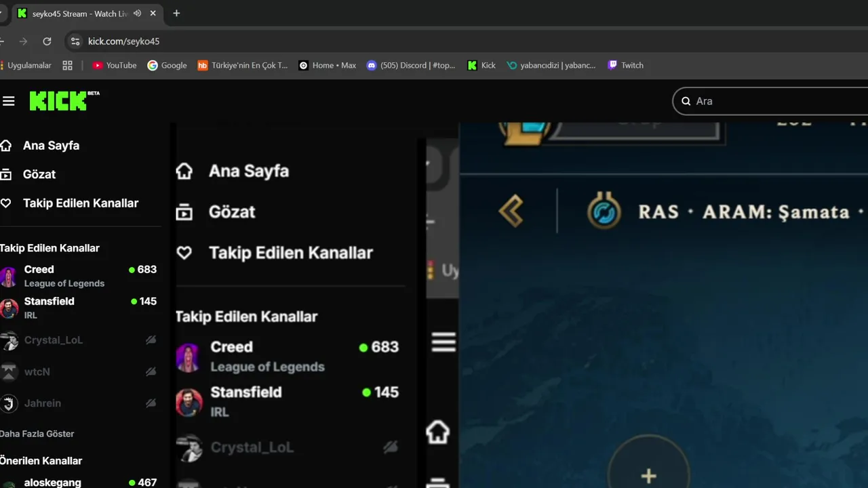
Task: Click enlarged Crystal_LoL entry inside the stream video
Action: [x=288, y=447]
